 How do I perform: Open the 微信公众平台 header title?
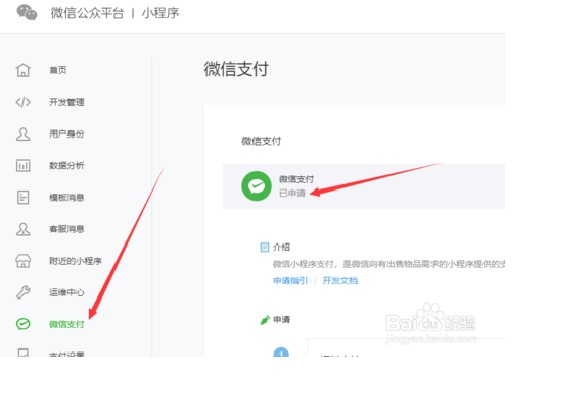pyautogui.click(x=87, y=13)
